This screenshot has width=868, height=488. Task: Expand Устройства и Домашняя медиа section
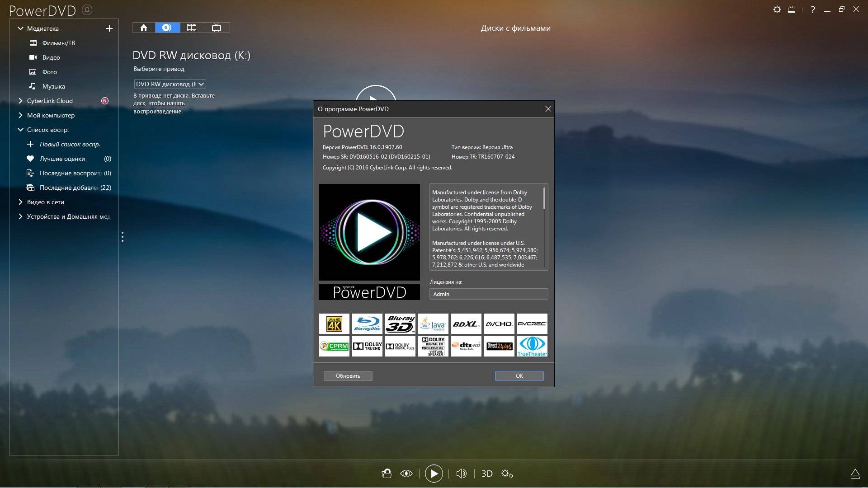pyautogui.click(x=20, y=216)
